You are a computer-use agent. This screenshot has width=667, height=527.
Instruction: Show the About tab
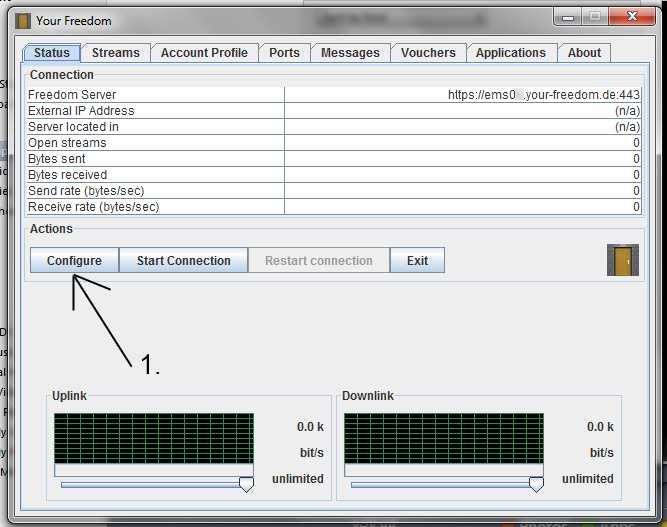[x=584, y=53]
